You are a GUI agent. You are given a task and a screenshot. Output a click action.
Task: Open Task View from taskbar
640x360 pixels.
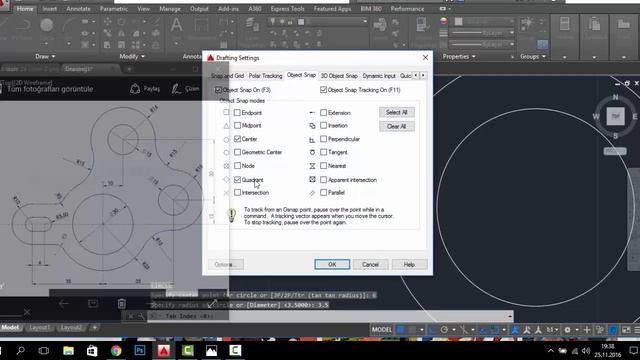click(x=44, y=351)
